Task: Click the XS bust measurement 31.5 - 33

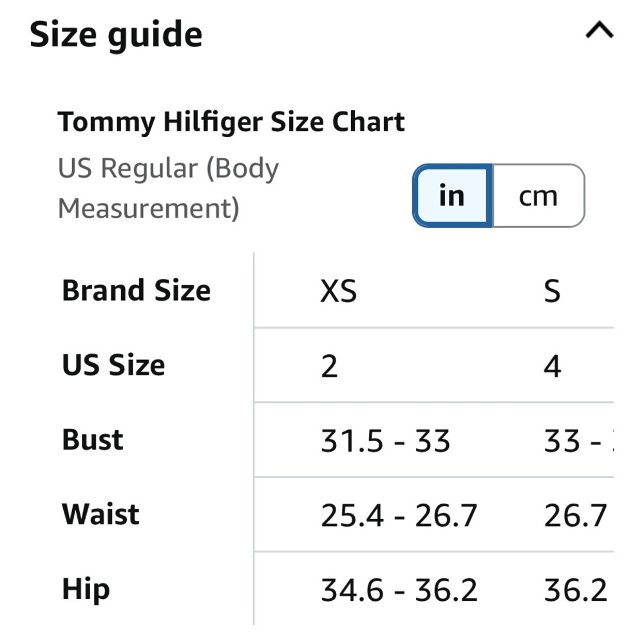Action: coord(385,440)
